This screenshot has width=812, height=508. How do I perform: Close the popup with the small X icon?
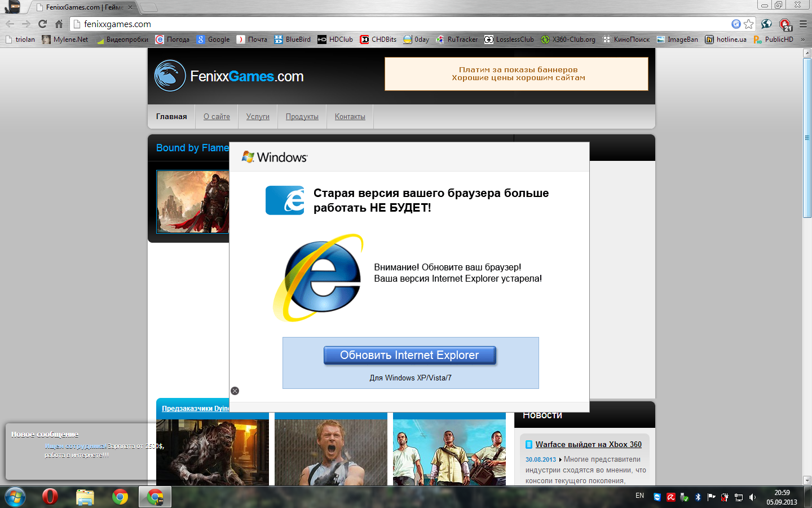235,391
